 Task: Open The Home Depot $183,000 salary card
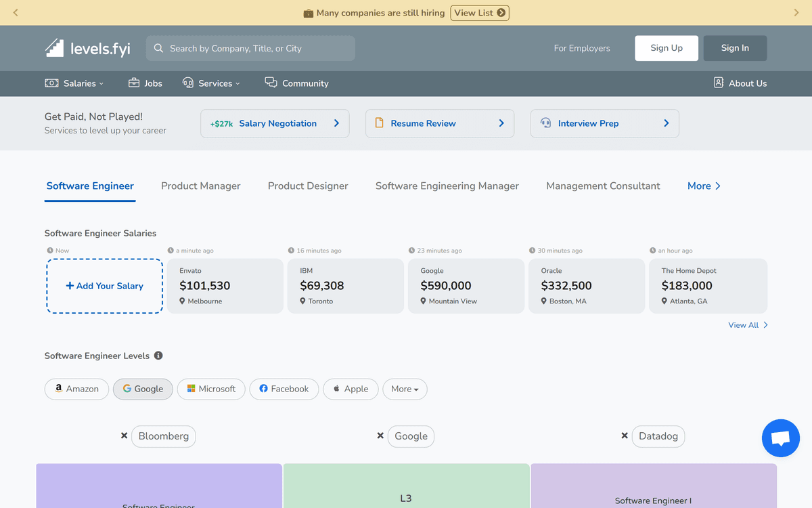pos(708,286)
